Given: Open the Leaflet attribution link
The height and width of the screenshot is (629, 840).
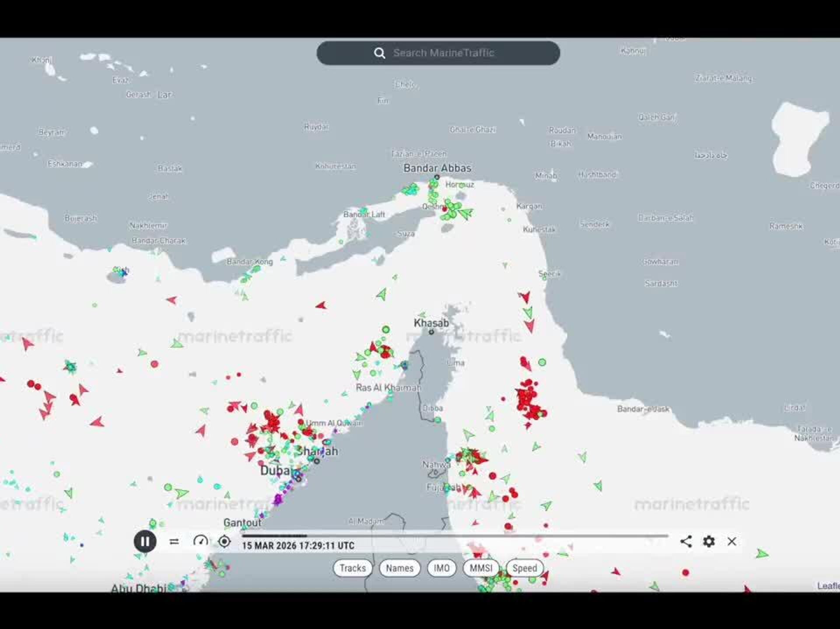Looking at the screenshot, I should click(x=828, y=586).
